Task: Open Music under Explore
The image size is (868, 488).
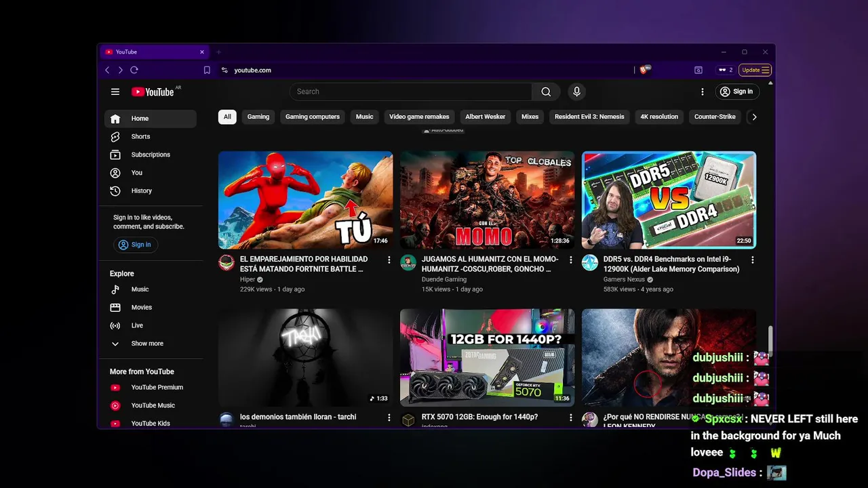Action: [151, 289]
